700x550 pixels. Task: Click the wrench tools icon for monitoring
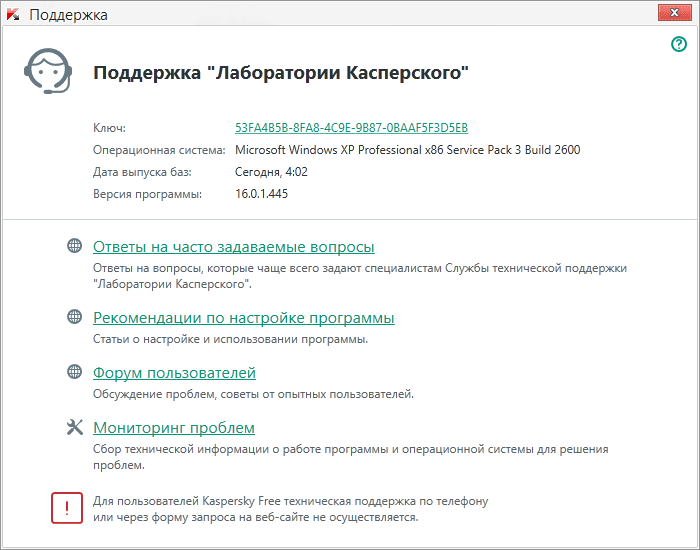[x=75, y=427]
